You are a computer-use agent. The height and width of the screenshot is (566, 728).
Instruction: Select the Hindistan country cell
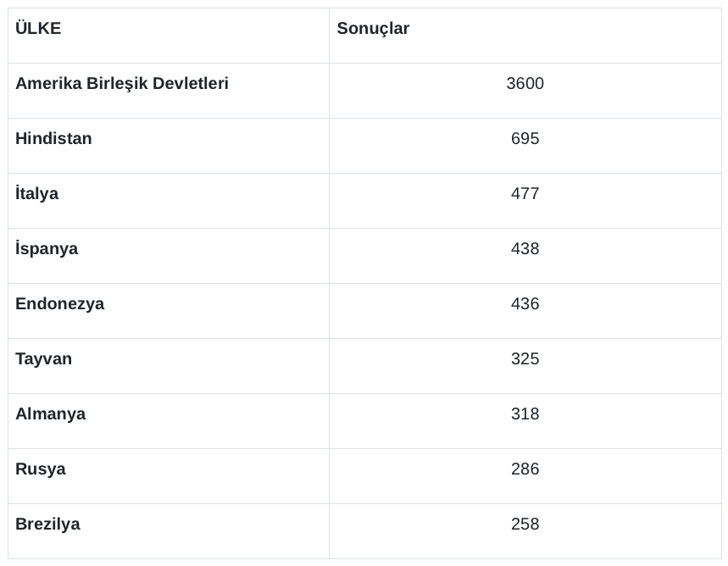(x=53, y=139)
